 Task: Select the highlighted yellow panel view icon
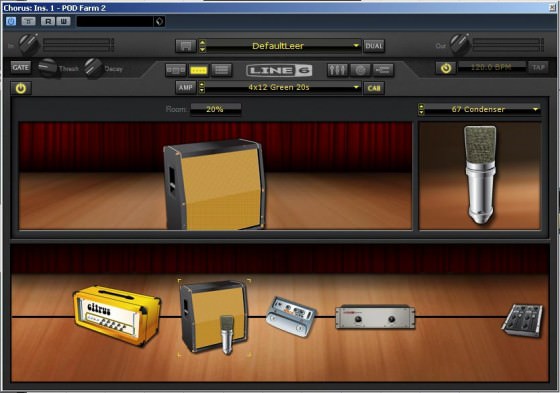pyautogui.click(x=199, y=70)
